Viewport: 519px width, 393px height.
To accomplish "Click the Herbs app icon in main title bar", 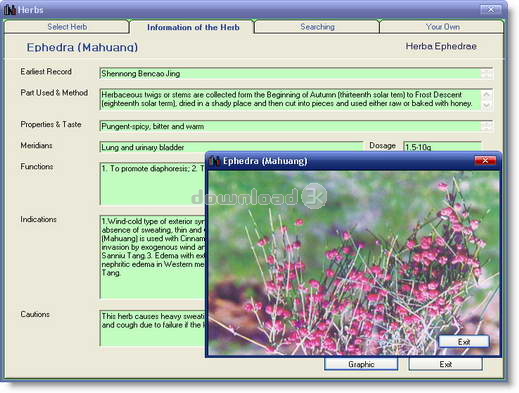I will point(10,10).
